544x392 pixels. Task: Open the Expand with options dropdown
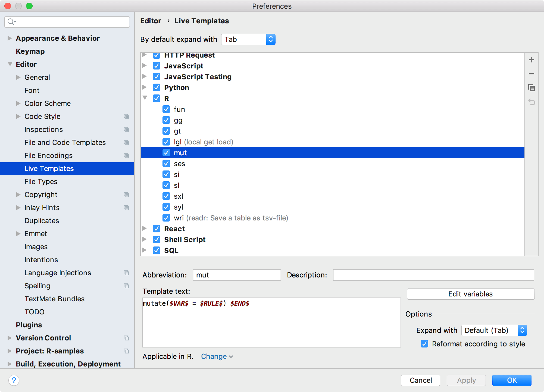(x=494, y=330)
